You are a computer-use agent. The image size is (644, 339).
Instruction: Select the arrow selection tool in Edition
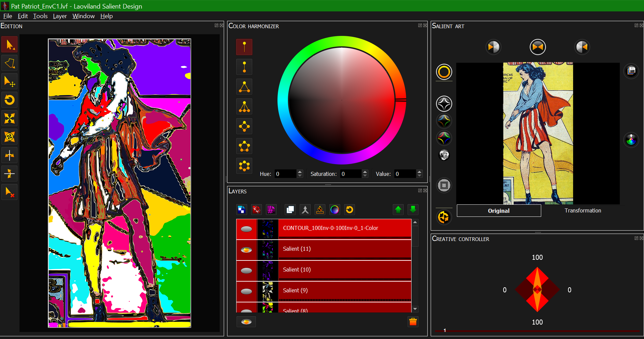pos(9,45)
